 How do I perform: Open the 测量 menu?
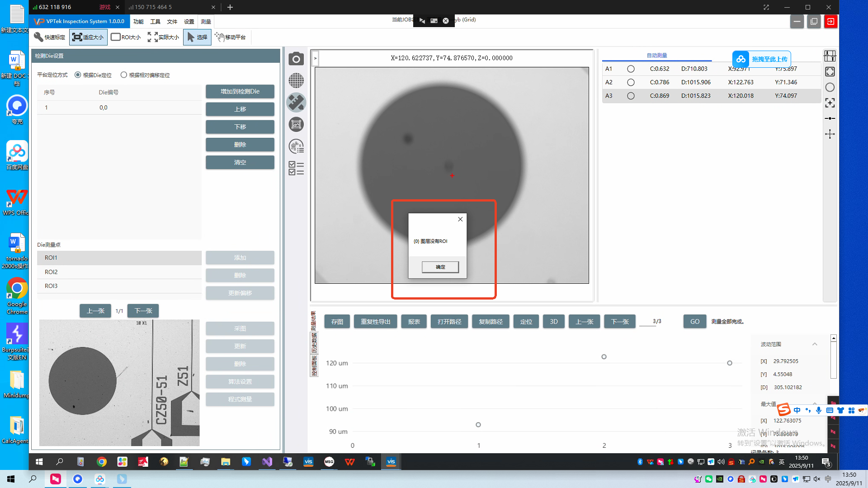(206, 22)
